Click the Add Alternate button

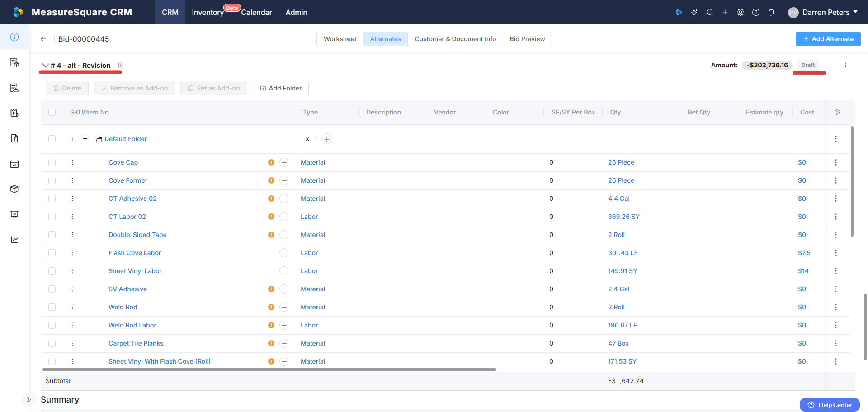[828, 39]
